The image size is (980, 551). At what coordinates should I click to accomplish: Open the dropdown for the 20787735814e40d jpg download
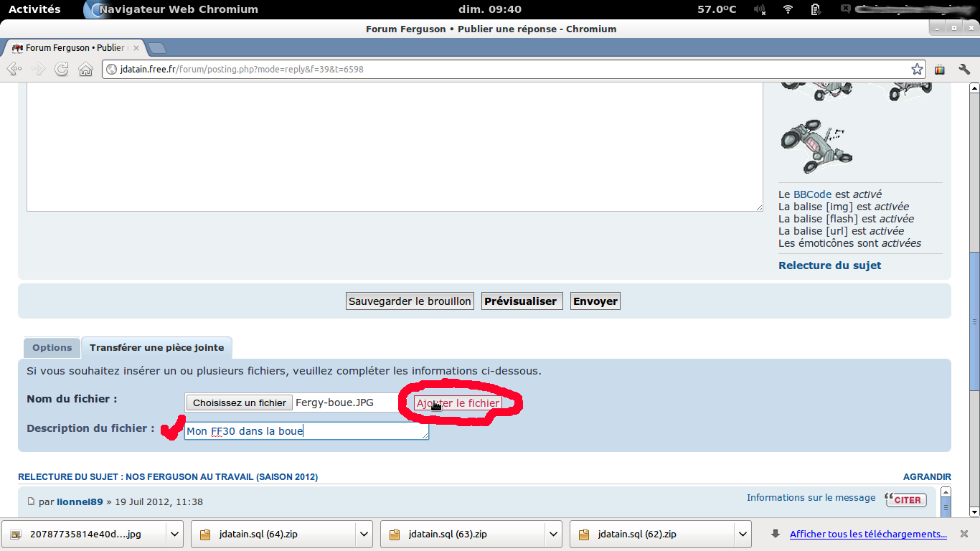pos(174,534)
